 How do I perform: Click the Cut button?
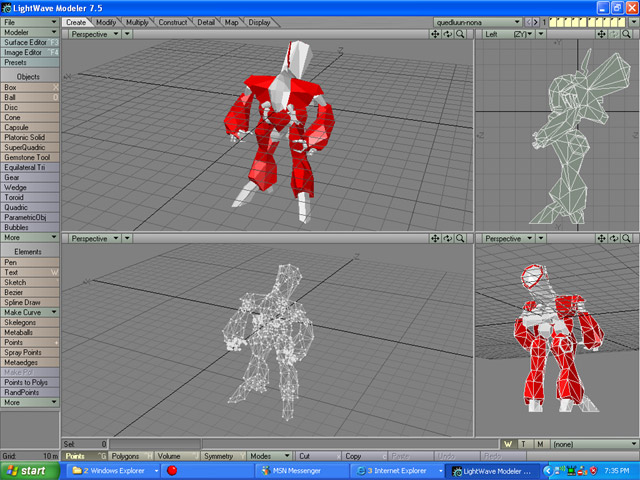(318, 456)
